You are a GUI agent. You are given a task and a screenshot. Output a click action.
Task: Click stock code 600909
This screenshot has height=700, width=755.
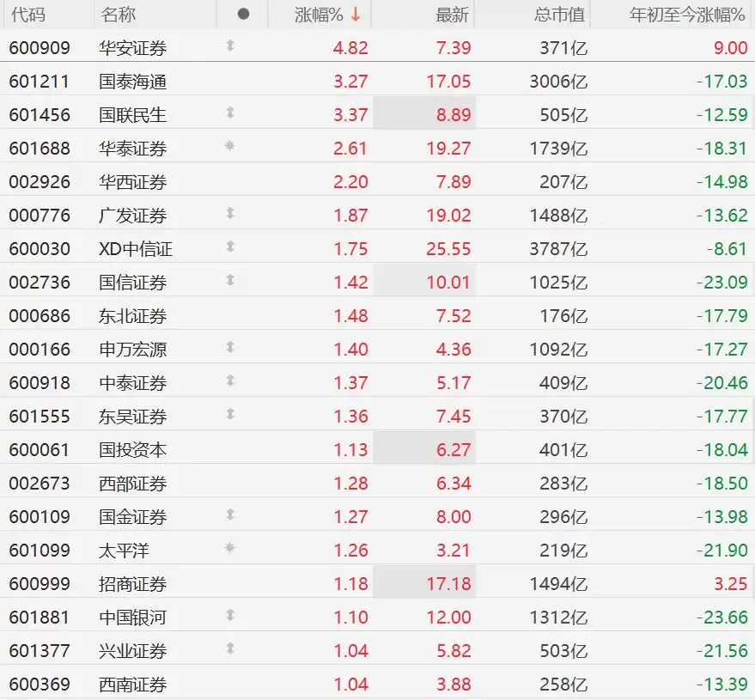40,47
